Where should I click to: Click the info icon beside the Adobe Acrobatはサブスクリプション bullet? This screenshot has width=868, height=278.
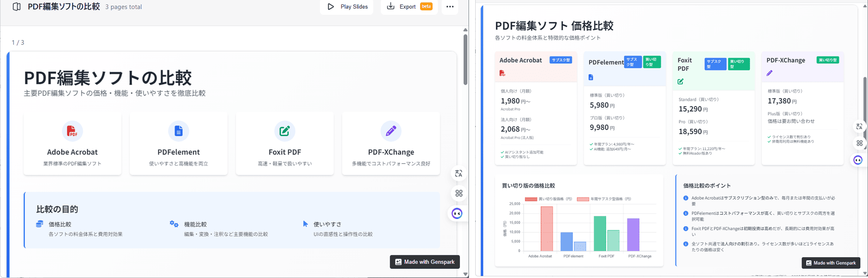(686, 198)
